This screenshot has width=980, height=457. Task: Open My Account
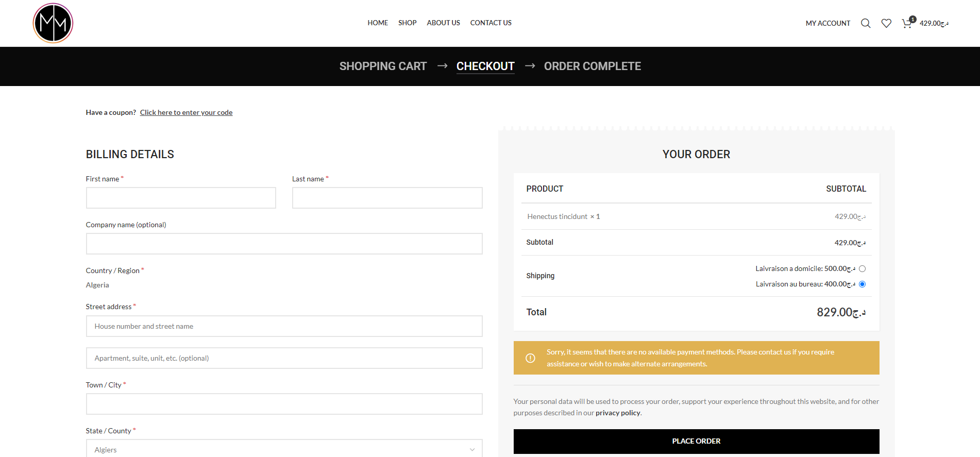[x=827, y=23]
